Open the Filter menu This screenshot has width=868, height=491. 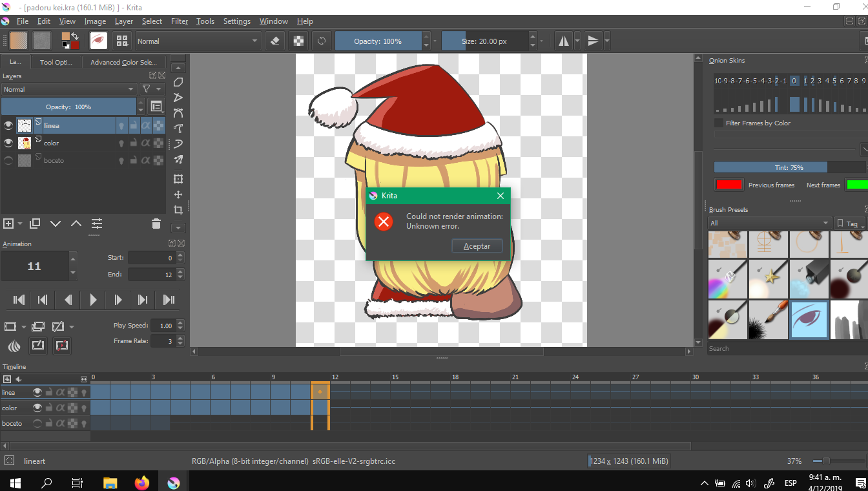click(x=180, y=21)
